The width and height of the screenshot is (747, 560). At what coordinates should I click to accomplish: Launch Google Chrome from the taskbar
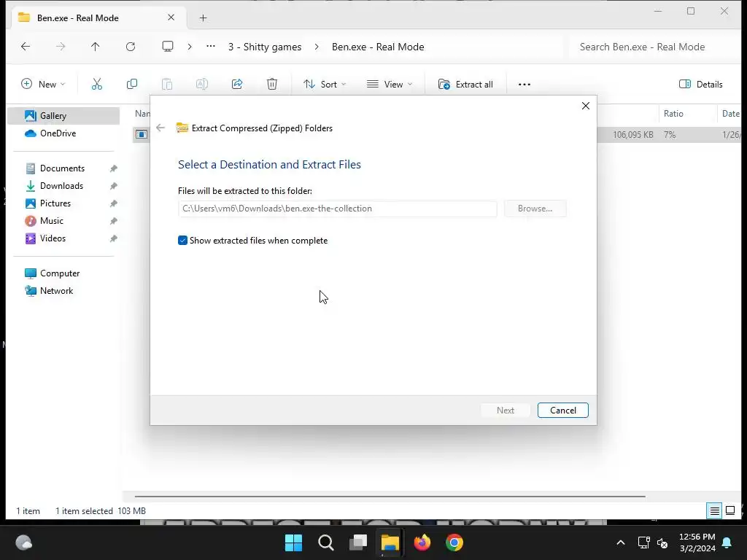454,542
